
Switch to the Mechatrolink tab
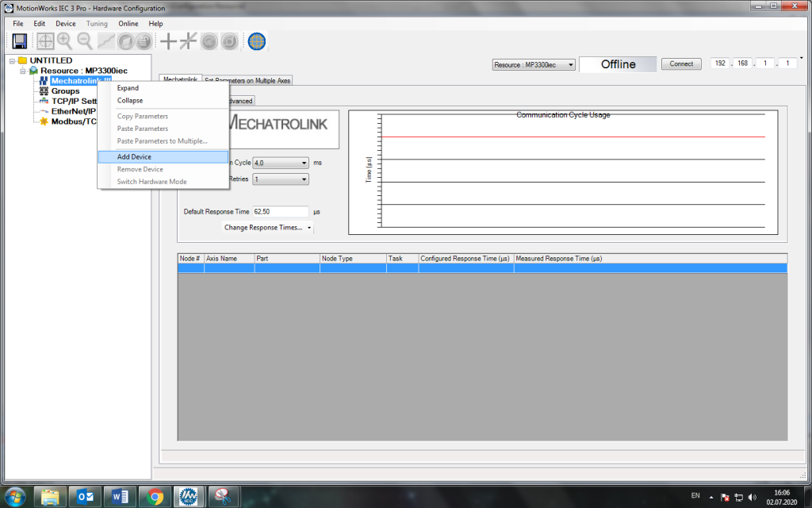[x=180, y=79]
